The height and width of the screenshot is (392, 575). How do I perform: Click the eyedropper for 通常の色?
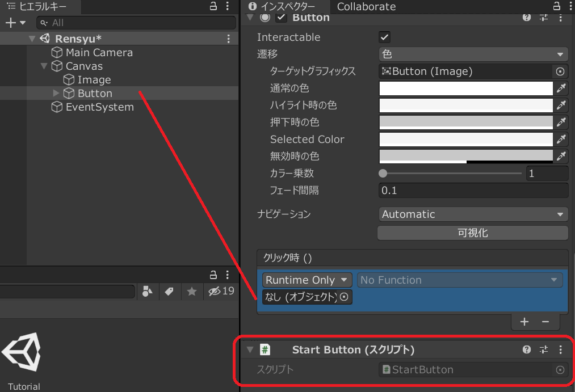click(561, 88)
